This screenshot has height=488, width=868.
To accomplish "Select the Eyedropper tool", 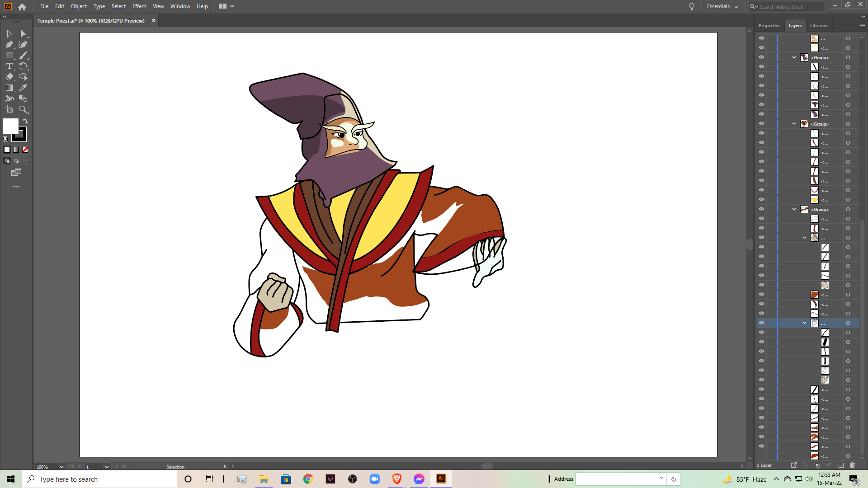I will pyautogui.click(x=24, y=88).
